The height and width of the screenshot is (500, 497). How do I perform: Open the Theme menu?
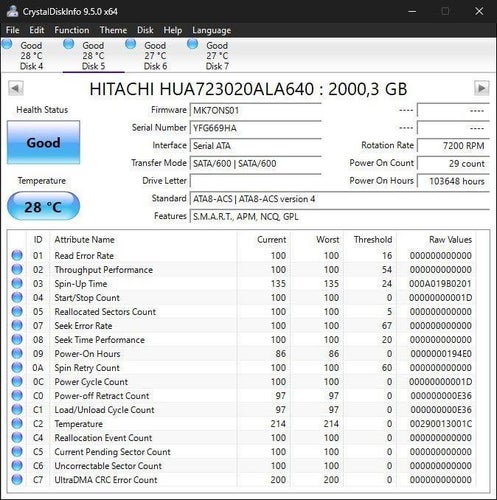(113, 30)
